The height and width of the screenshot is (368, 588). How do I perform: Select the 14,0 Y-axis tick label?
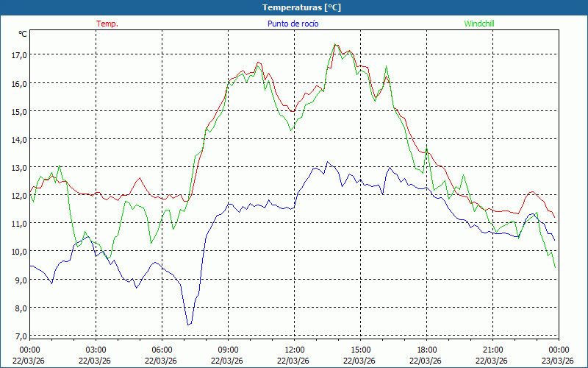pos(18,140)
